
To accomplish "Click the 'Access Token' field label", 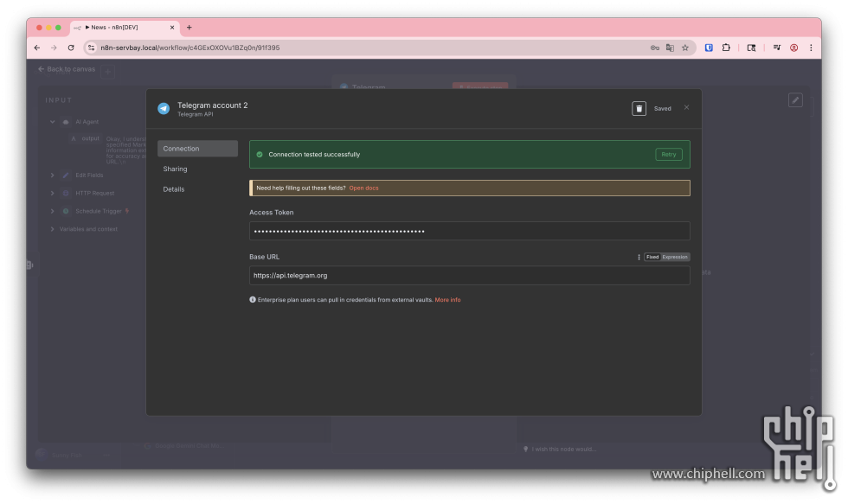I will coord(272,213).
